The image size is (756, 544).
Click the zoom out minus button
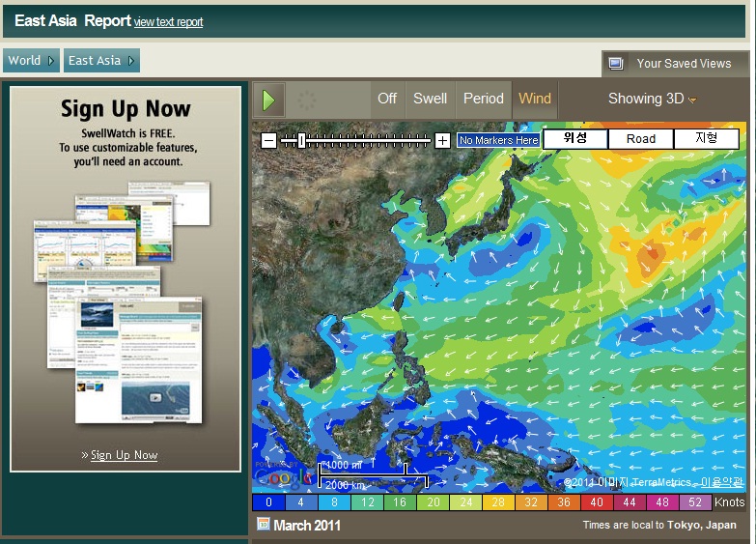point(268,141)
